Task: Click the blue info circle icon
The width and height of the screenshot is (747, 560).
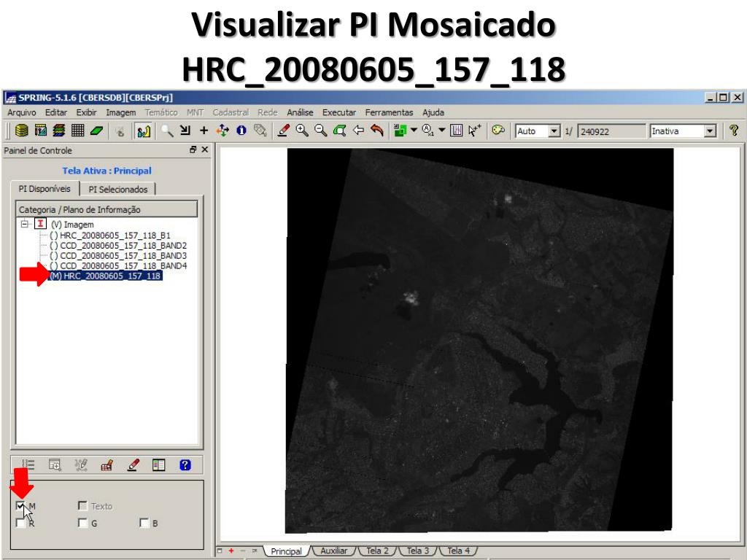Action: click(241, 131)
